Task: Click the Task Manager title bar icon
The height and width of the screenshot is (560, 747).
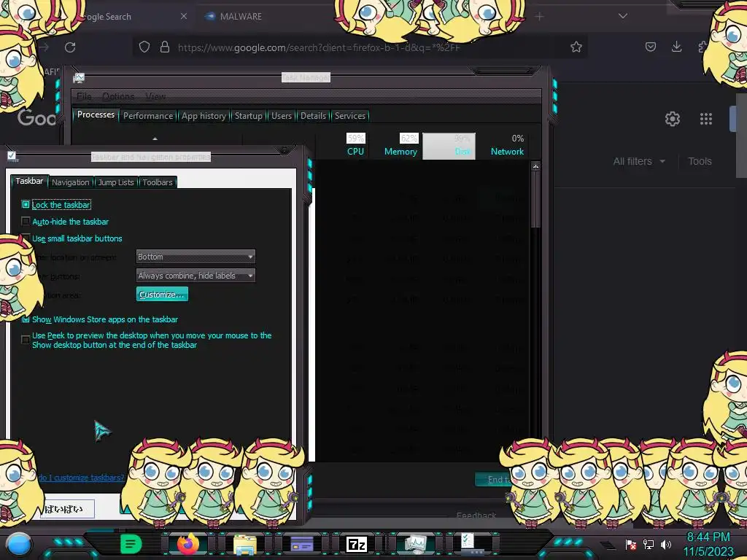Action: click(79, 77)
